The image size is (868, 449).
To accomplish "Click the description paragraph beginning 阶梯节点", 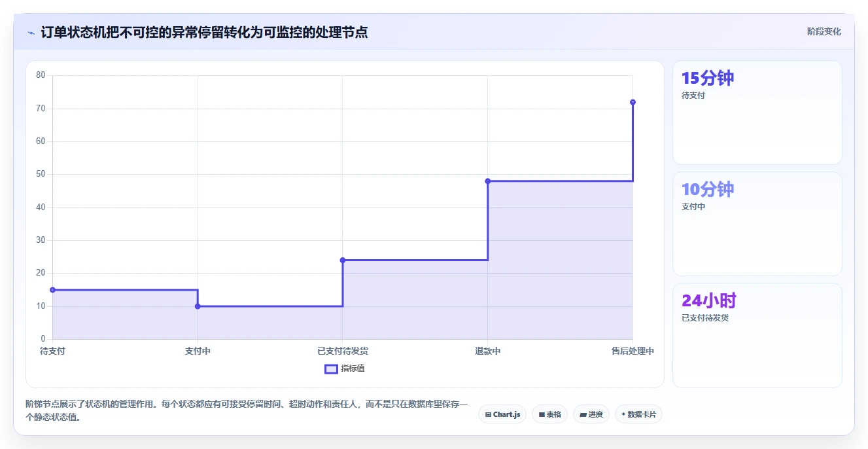I will [x=247, y=411].
